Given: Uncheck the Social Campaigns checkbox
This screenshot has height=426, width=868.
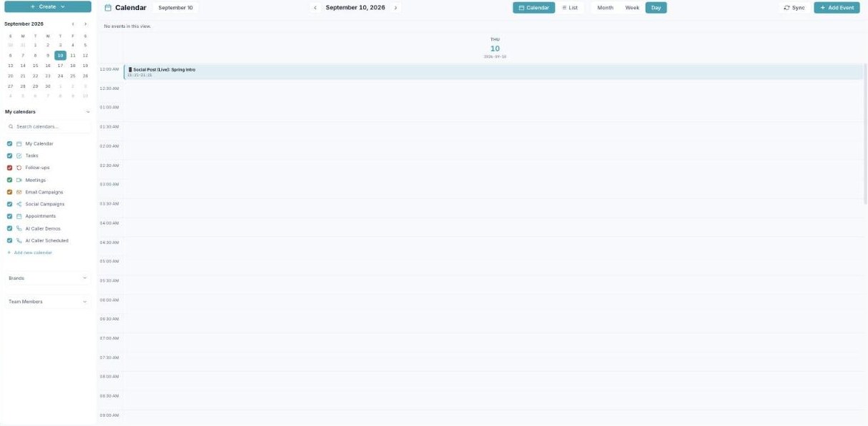Looking at the screenshot, I should coord(10,204).
